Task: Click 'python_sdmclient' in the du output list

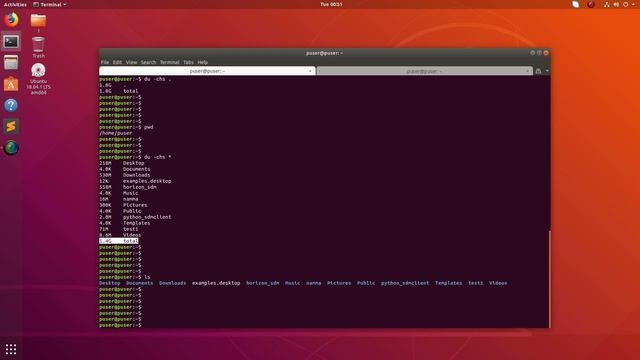Action: point(147,217)
